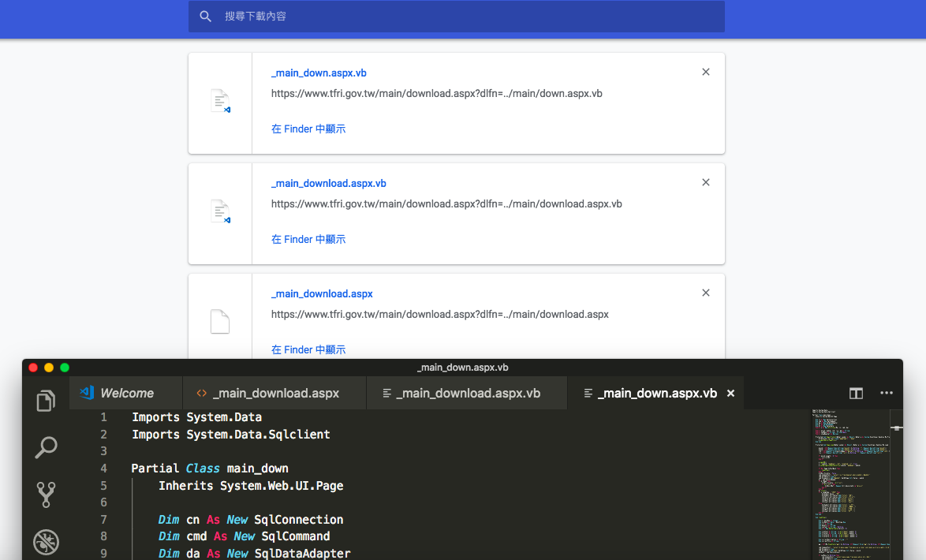This screenshot has height=560, width=926.
Task: Click source URL ending main/download.aspx
Action: click(440, 314)
